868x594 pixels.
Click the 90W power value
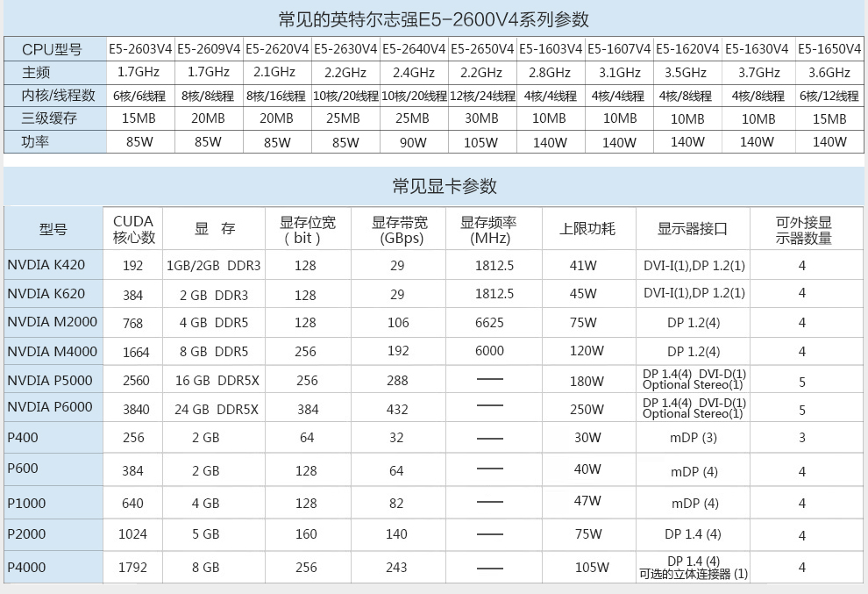413,142
